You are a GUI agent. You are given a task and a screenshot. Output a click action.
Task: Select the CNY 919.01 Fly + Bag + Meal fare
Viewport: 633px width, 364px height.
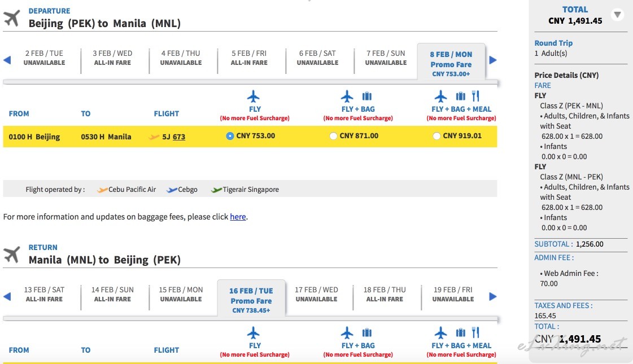(x=436, y=136)
